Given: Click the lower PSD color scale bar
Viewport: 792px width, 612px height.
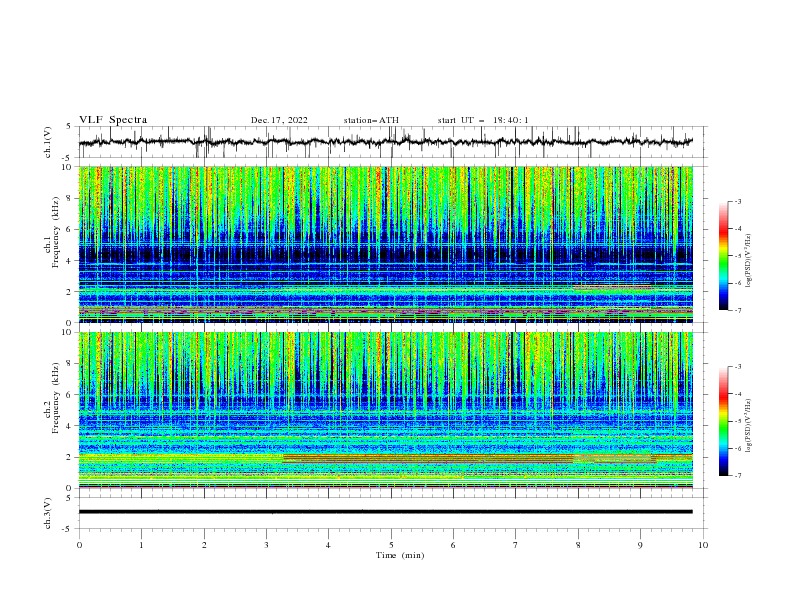Looking at the screenshot, I should coord(723,421).
